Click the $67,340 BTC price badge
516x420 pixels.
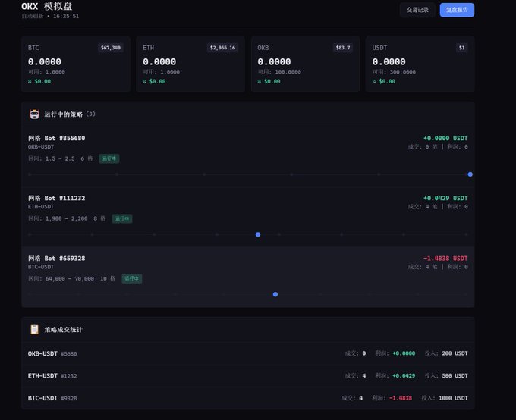tap(111, 48)
